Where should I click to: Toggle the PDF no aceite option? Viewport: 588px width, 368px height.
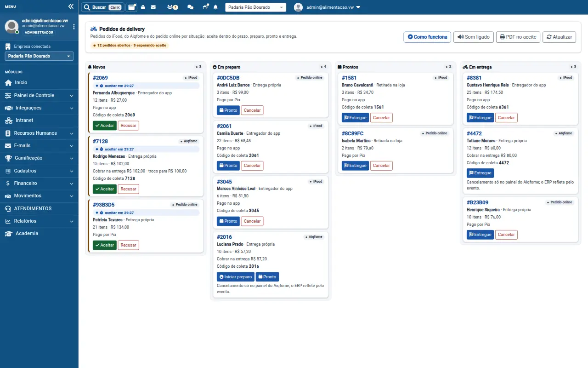point(518,37)
